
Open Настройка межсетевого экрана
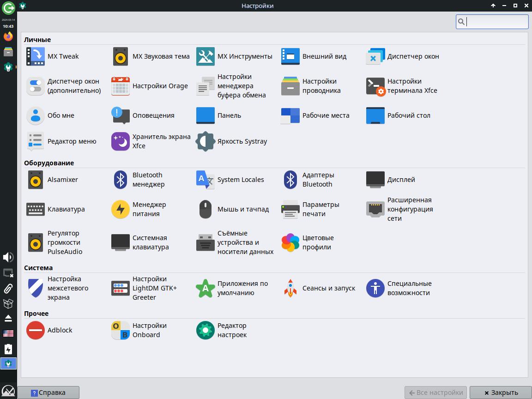click(x=57, y=288)
